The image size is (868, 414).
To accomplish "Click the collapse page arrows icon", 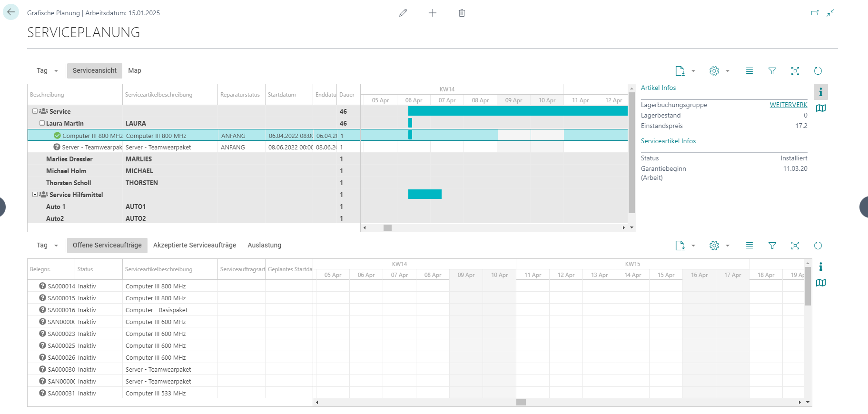I will point(830,13).
